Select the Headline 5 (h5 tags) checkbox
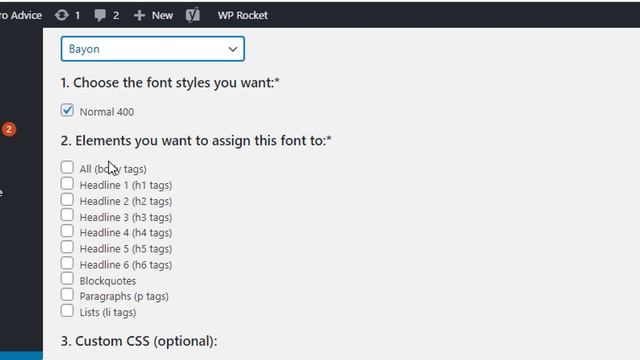 [67, 247]
